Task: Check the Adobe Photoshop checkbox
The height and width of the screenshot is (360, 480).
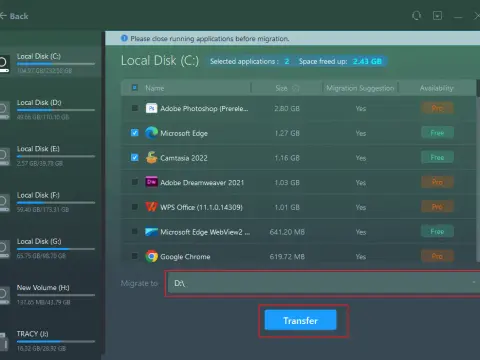Action: (135, 108)
